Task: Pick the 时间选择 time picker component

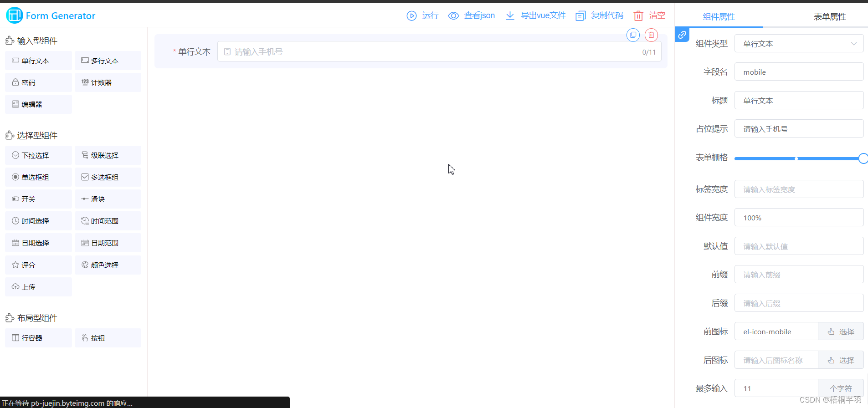Action: (x=38, y=221)
